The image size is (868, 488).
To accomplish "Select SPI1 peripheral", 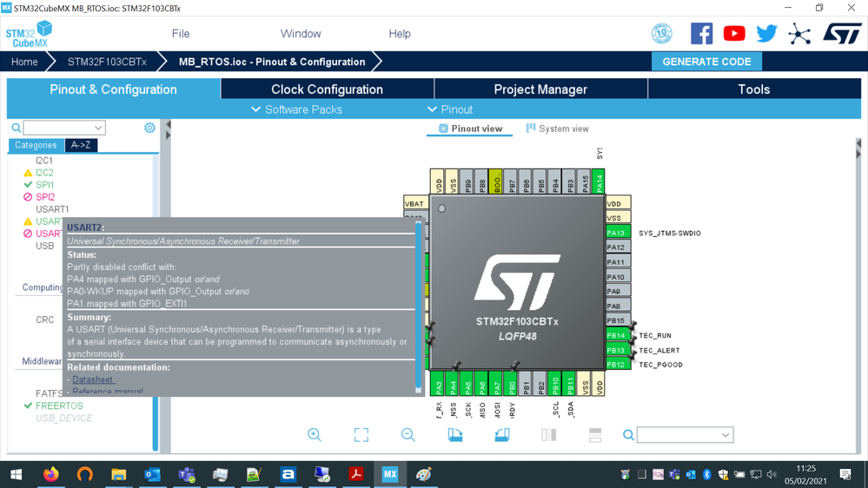I will (x=45, y=185).
